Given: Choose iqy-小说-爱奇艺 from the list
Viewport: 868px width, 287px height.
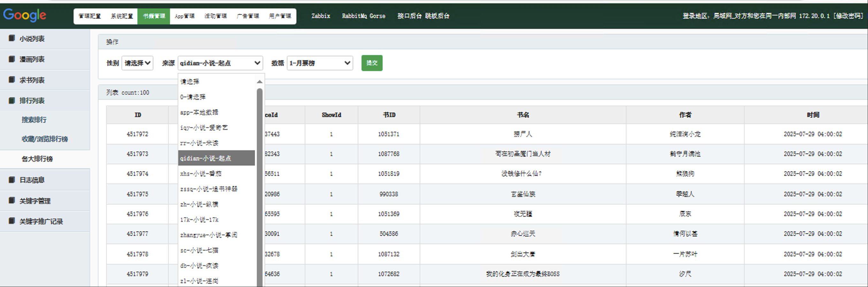Looking at the screenshot, I should [204, 128].
